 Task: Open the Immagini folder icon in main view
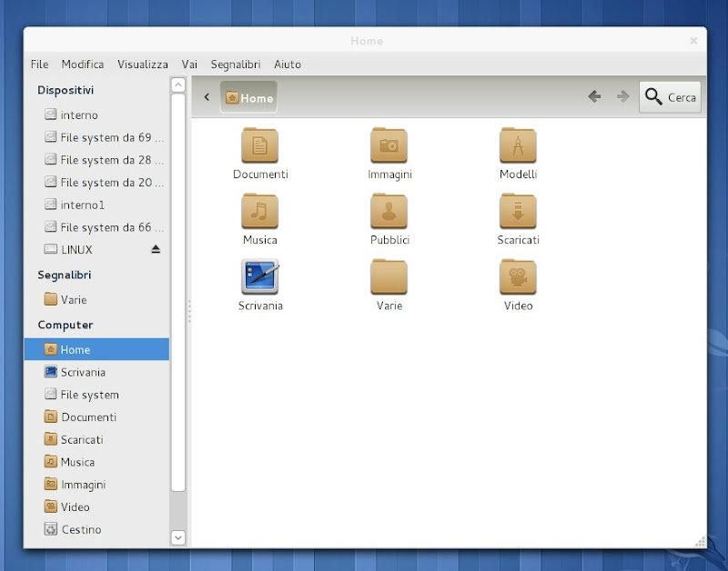coord(389,145)
